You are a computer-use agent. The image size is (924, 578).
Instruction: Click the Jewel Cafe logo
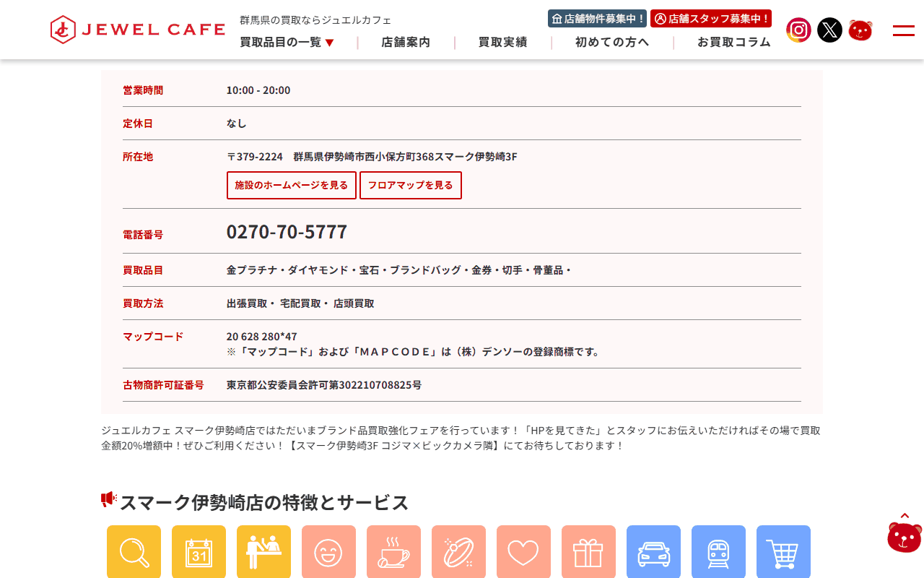tap(138, 30)
